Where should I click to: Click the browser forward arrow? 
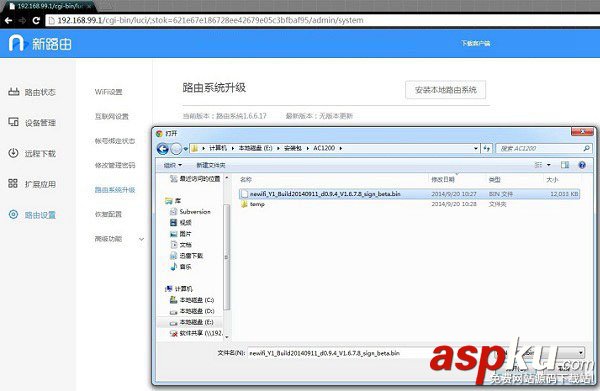point(22,20)
